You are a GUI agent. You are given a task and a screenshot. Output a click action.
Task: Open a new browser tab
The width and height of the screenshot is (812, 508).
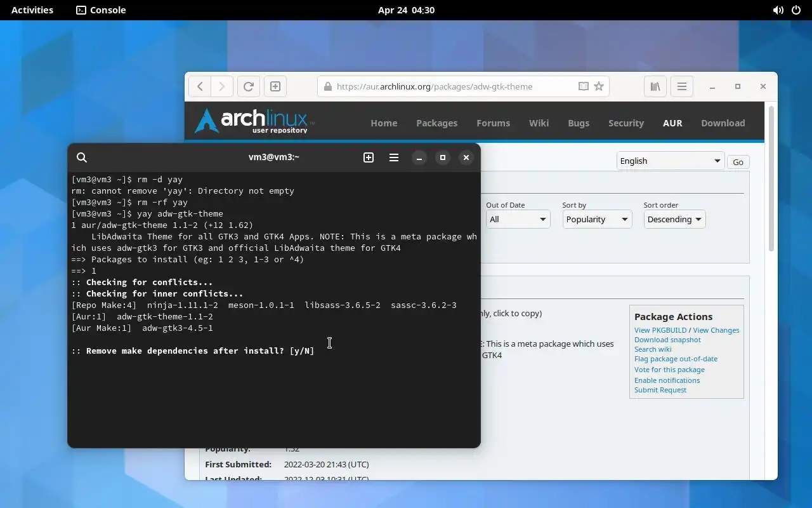[275, 86]
